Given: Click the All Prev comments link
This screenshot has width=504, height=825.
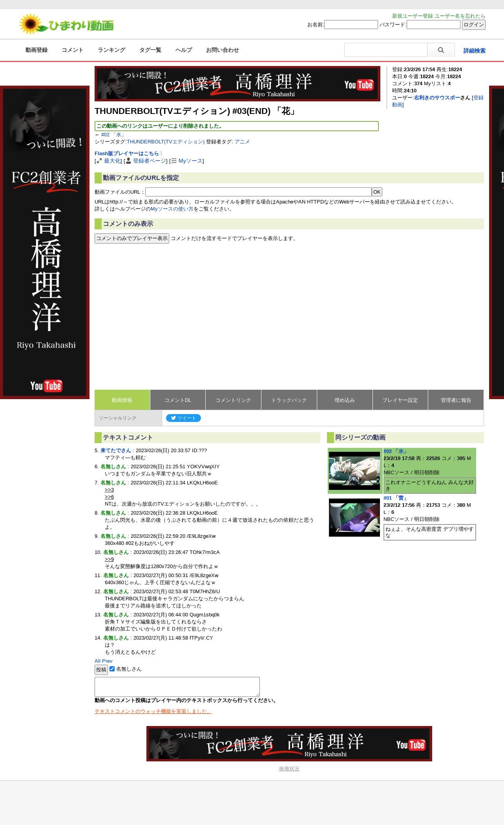Looking at the screenshot, I should coord(103,661).
